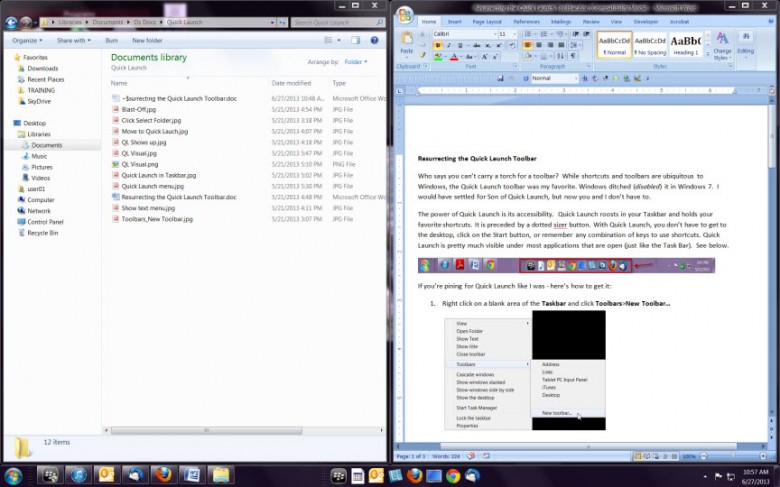This screenshot has height=487, width=780.
Task: Click the Shrink Font icon
Action: (x=495, y=57)
